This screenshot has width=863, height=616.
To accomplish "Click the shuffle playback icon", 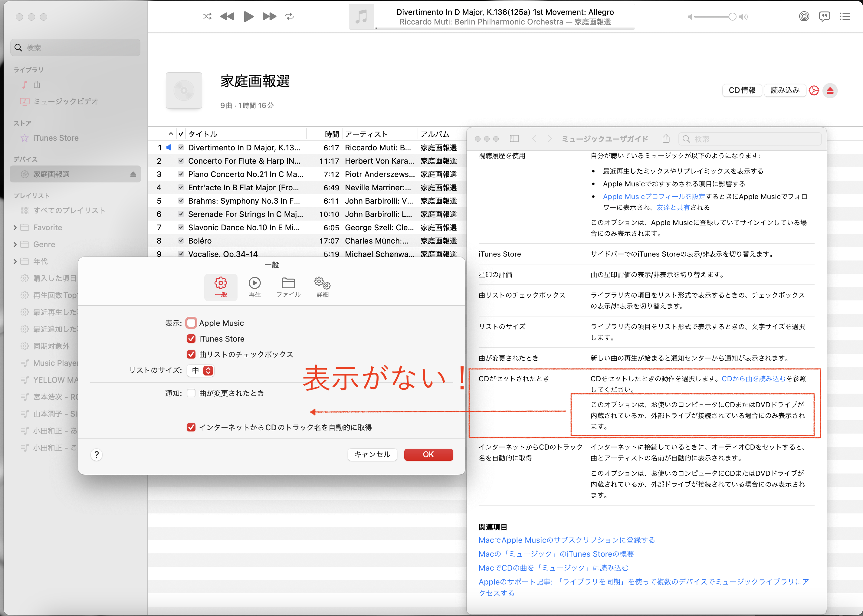I will point(207,16).
